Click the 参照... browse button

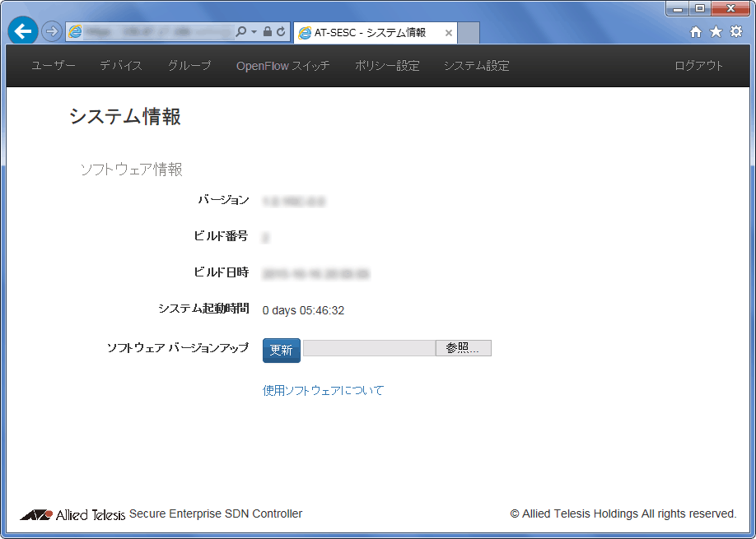tap(464, 348)
